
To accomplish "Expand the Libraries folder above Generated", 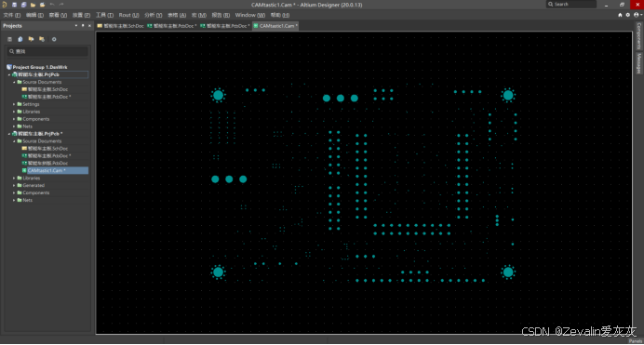I will [14, 178].
